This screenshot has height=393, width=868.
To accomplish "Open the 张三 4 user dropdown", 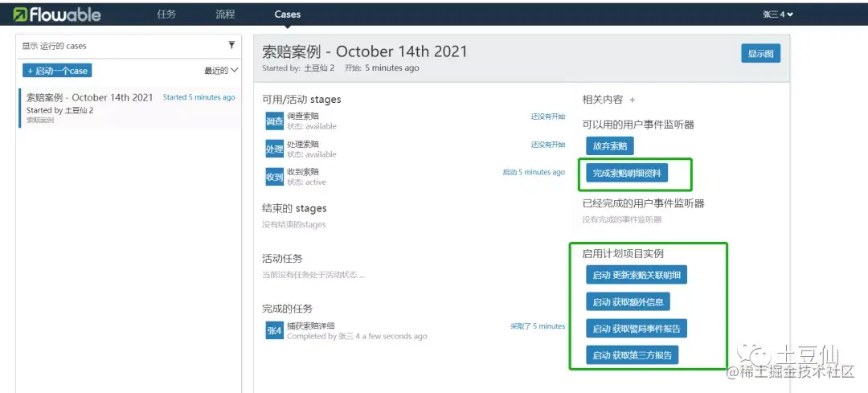I will (x=778, y=14).
